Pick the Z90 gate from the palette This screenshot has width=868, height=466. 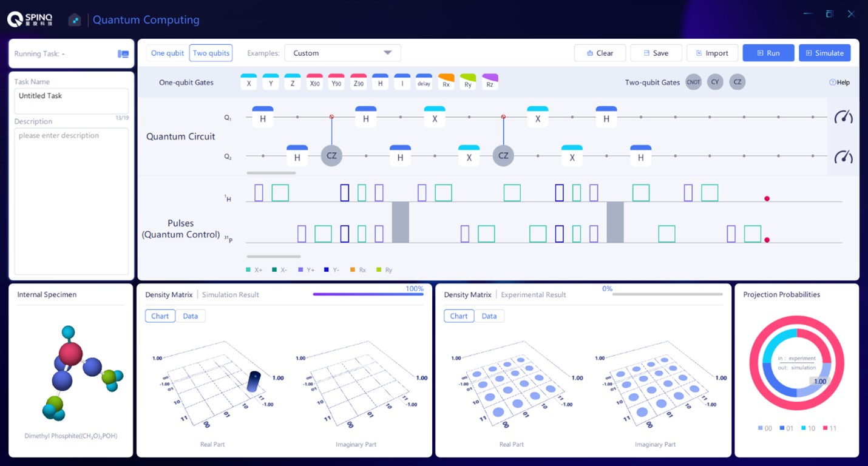click(358, 82)
